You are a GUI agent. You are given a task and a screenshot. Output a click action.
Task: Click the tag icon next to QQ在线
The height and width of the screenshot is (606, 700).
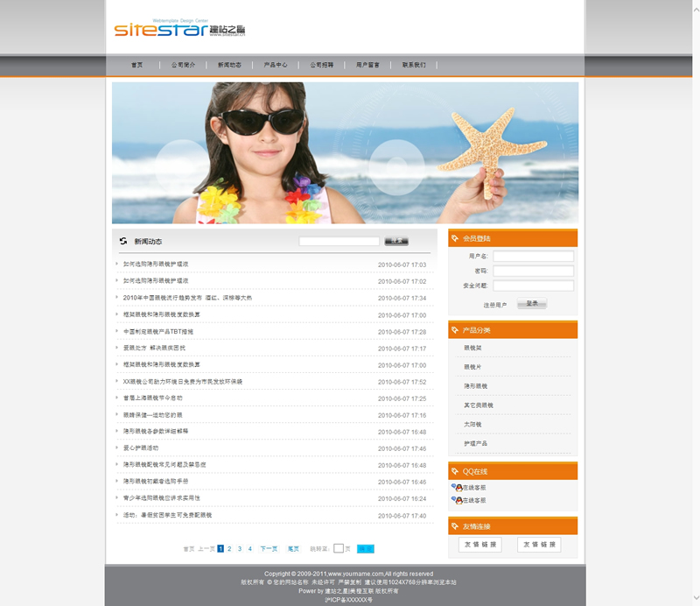tap(455, 471)
